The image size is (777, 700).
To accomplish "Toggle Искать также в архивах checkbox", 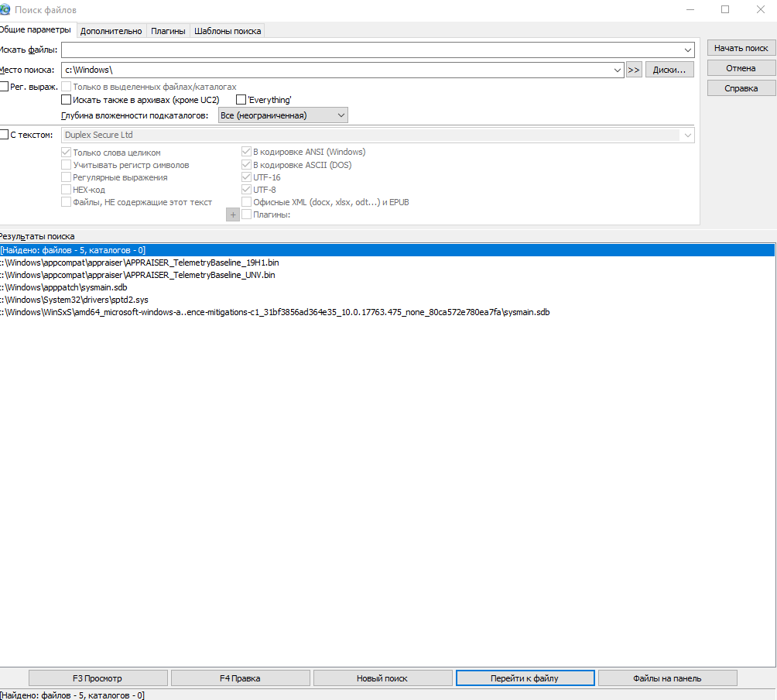I will click(66, 100).
